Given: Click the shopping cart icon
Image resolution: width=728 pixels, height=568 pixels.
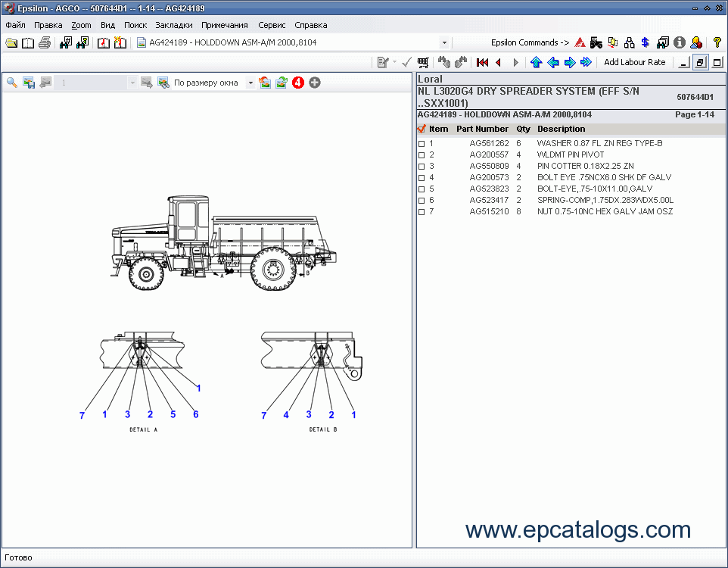Looking at the screenshot, I should 423,62.
